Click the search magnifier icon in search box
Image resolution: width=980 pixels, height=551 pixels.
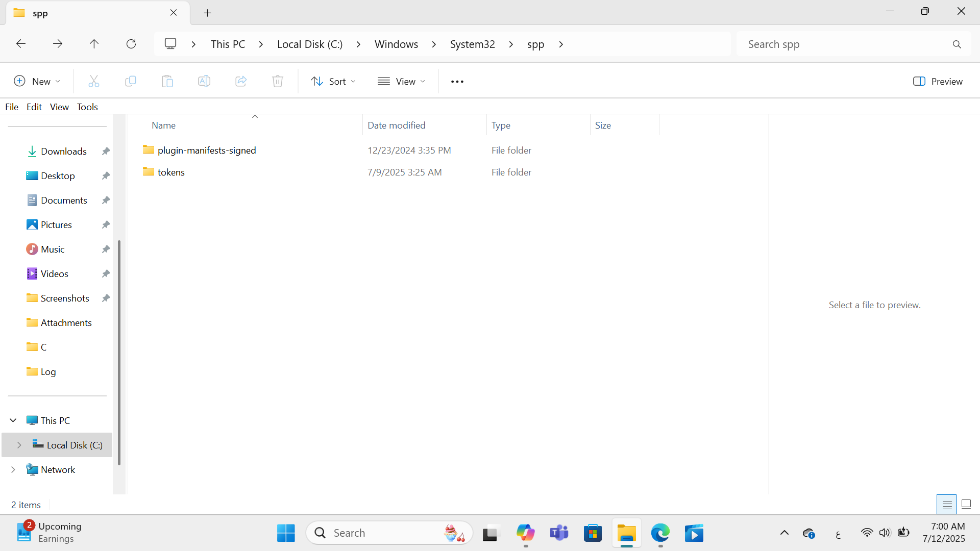pos(957,44)
